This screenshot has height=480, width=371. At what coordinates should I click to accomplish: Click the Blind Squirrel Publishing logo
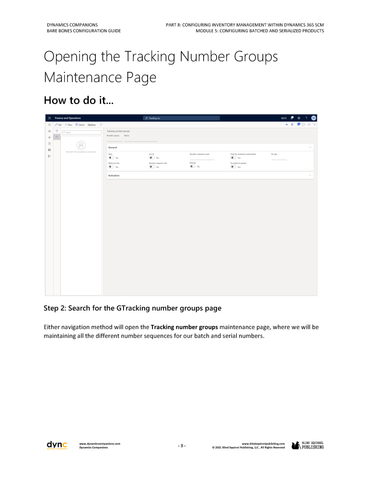(x=308, y=445)
